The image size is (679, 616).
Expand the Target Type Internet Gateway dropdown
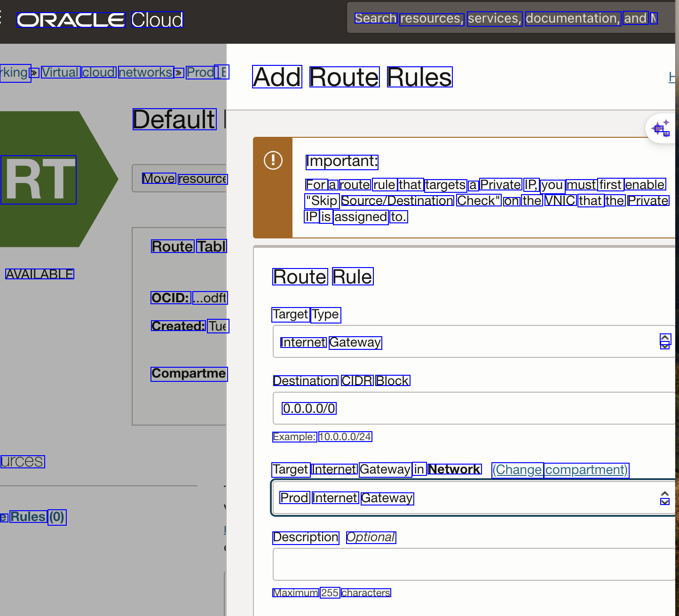(470, 342)
